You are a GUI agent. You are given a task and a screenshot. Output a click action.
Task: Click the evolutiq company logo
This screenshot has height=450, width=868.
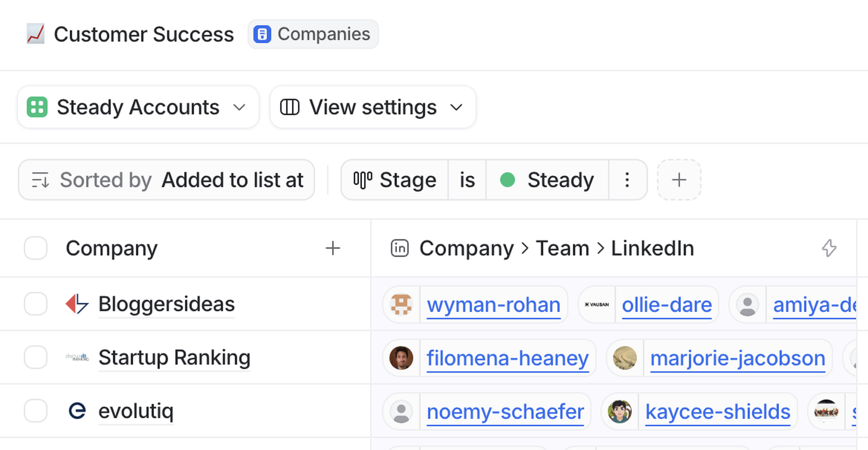tap(77, 411)
